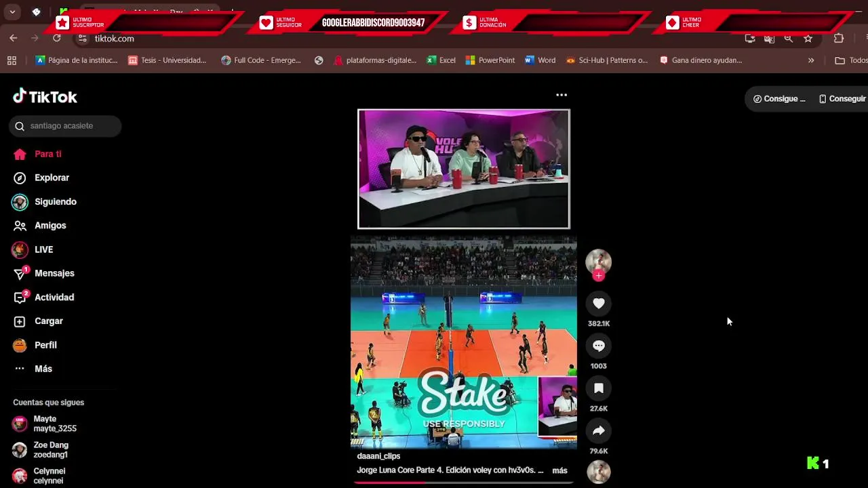Open video three-dots options menu
This screenshot has width=868, height=488.
561,95
